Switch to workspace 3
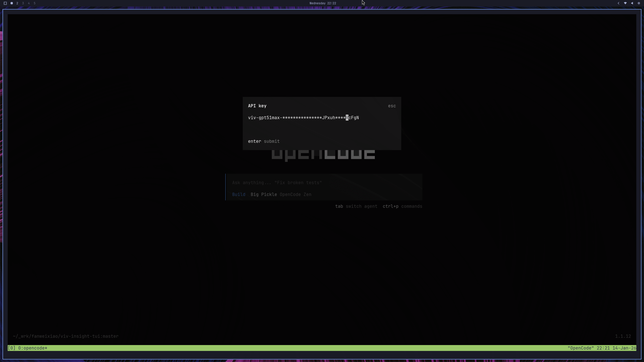The height and width of the screenshot is (362, 644). tap(23, 3)
